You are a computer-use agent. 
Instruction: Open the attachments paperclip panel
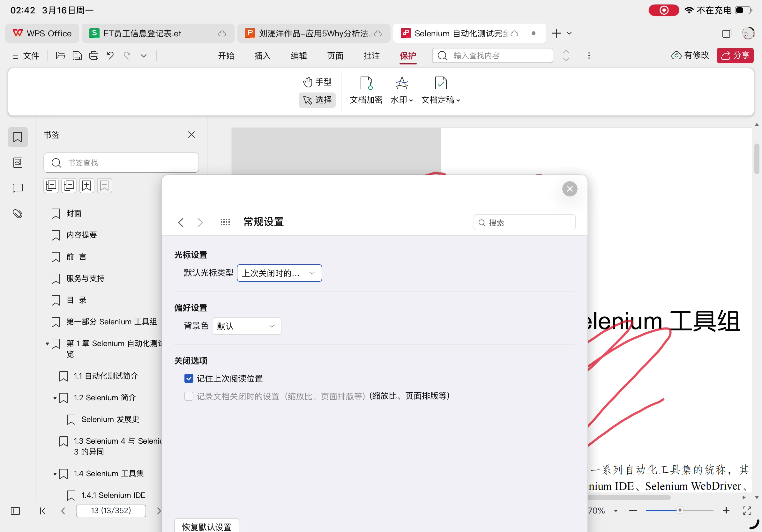[x=18, y=214]
